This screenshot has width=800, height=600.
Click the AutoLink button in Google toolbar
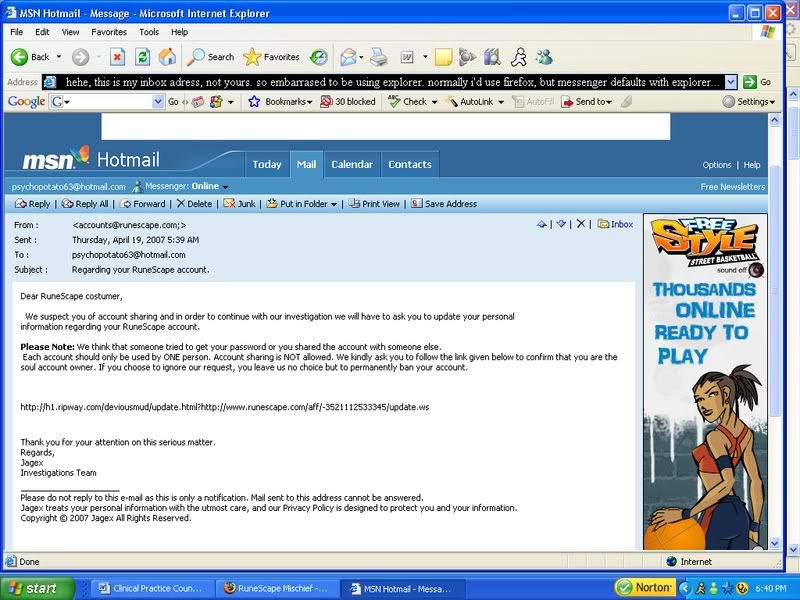coord(471,102)
